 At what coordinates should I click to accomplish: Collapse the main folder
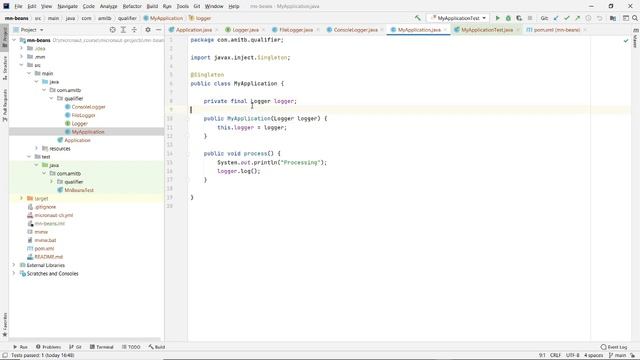29,73
